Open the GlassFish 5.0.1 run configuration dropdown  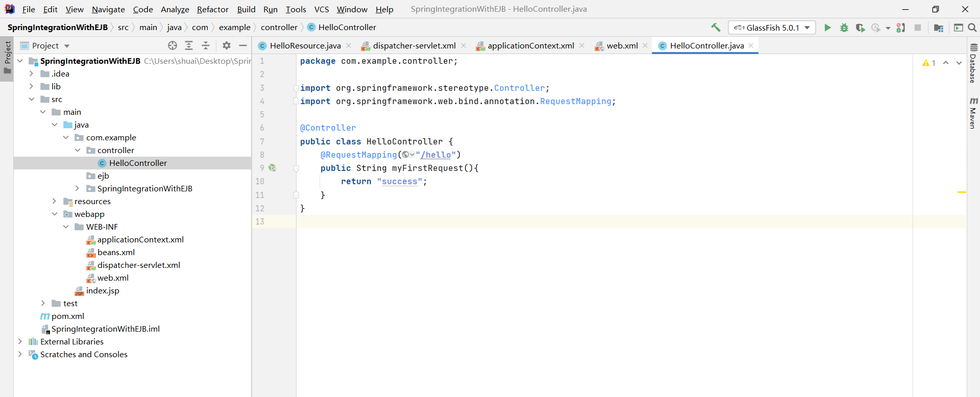[772, 28]
